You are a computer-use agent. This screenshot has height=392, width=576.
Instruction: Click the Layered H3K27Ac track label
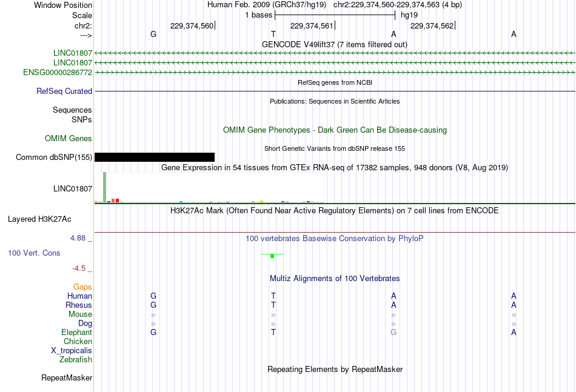coord(39,219)
